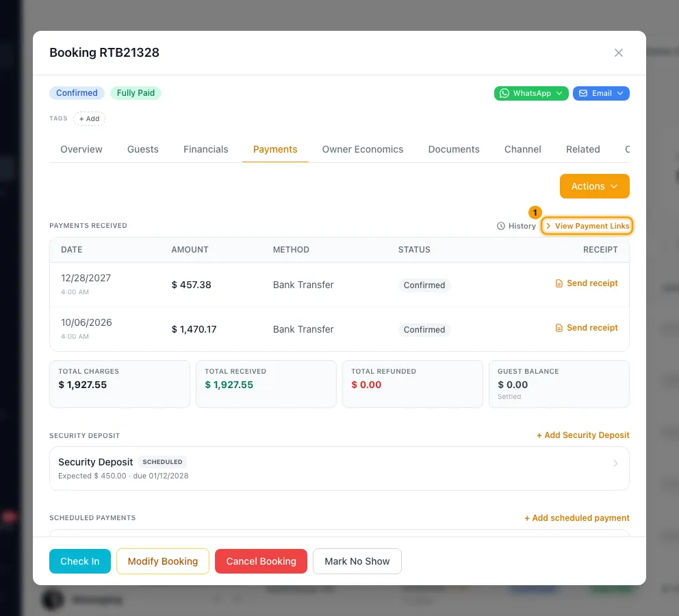Click the RECEIPT column header
Screen dimensions: 679x616
[x=600, y=250]
